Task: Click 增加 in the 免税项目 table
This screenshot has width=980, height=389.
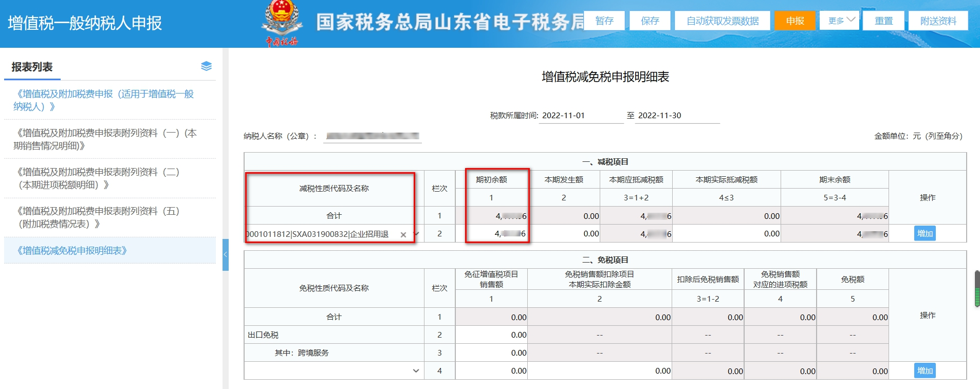Action: tap(924, 371)
